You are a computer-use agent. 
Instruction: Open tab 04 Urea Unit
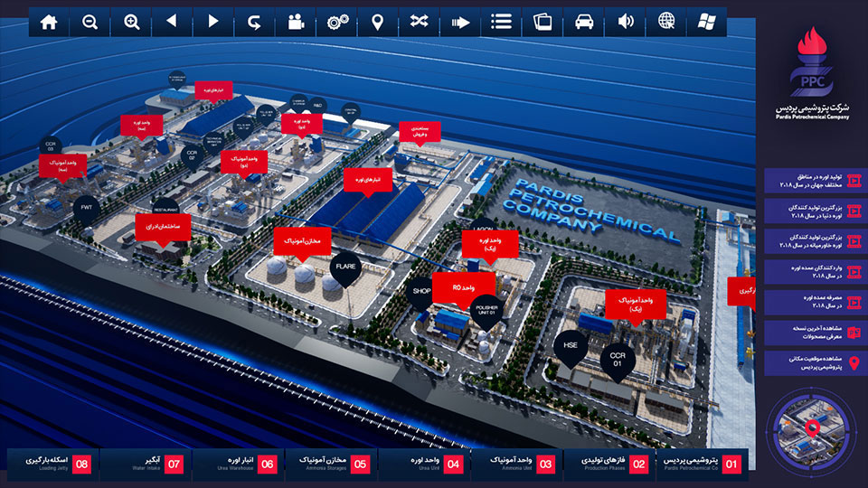(x=424, y=465)
